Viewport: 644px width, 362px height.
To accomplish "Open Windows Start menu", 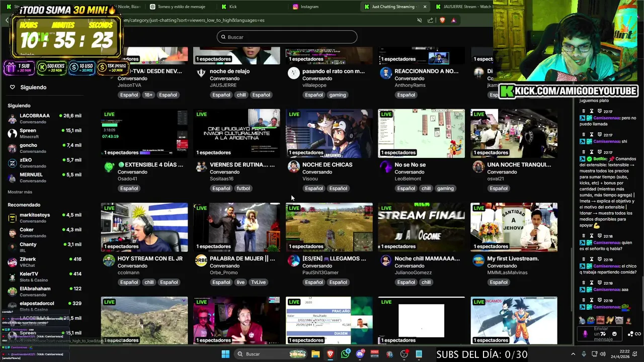I will click(x=225, y=354).
